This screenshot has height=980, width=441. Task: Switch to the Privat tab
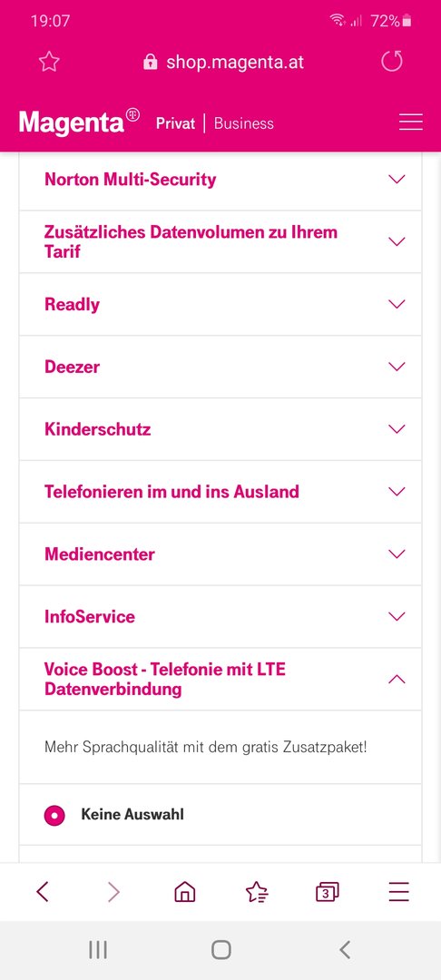click(175, 123)
